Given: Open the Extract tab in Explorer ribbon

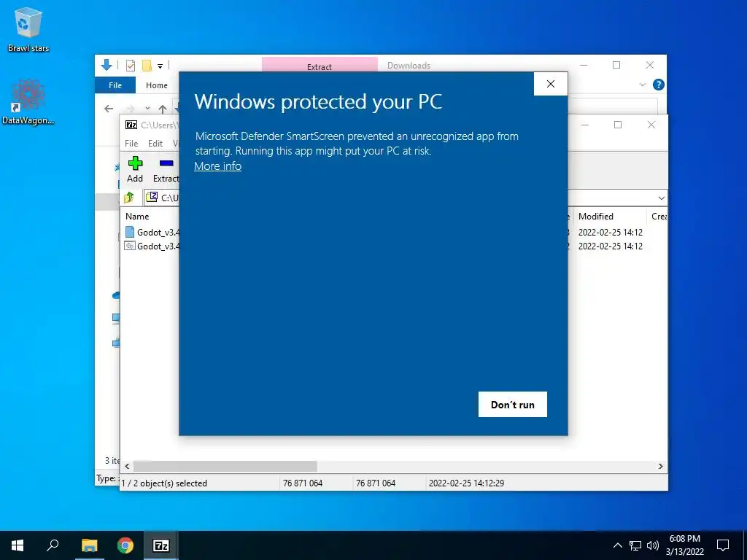Looking at the screenshot, I should pos(320,66).
